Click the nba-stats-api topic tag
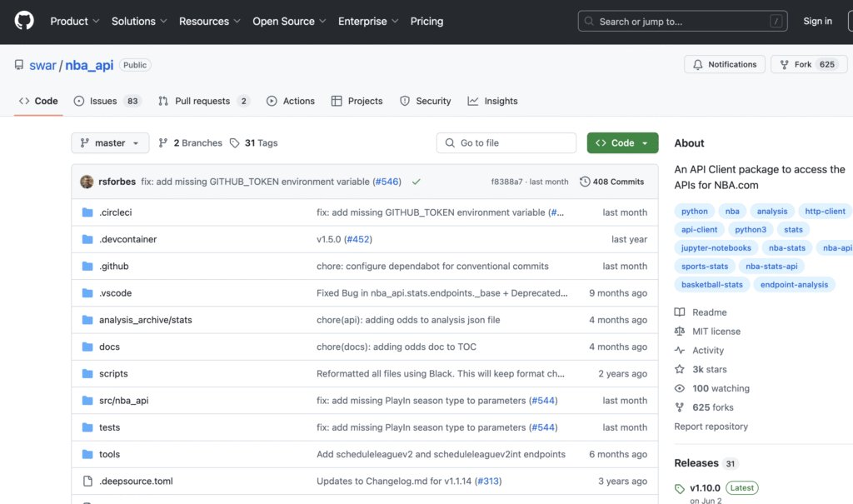The width and height of the screenshot is (853, 504). click(x=771, y=267)
